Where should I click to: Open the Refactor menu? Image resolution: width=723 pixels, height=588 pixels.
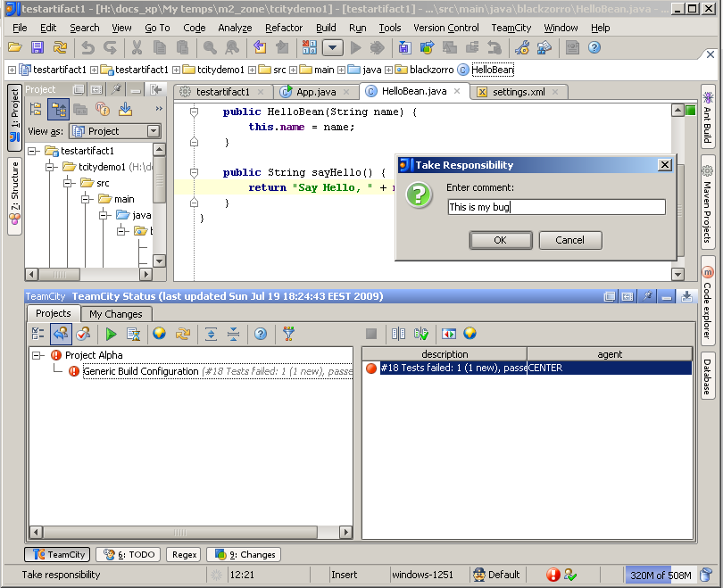tap(283, 28)
